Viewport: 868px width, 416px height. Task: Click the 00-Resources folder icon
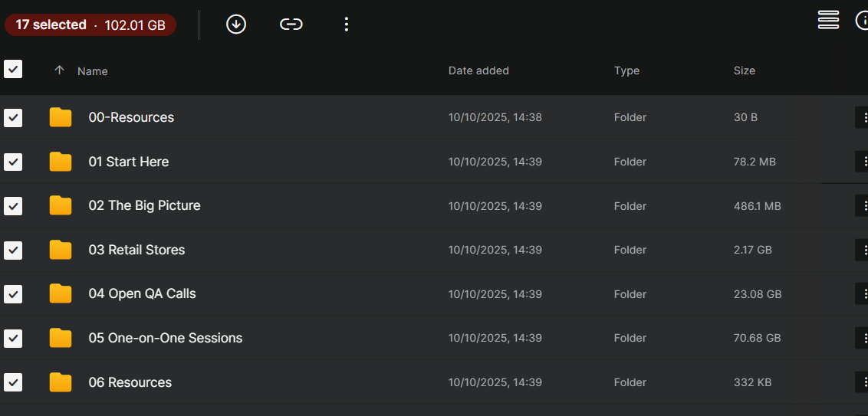[61, 117]
